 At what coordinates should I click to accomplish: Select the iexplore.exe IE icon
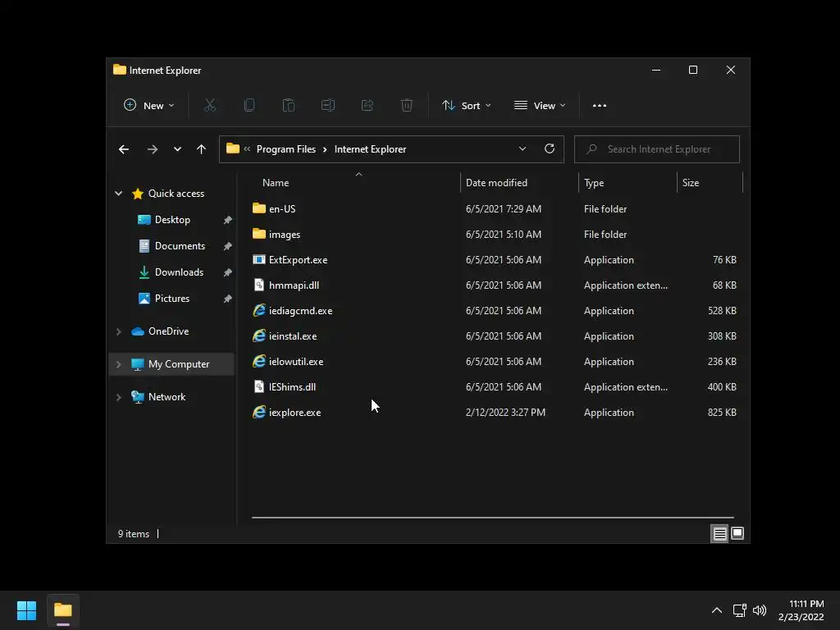coord(259,413)
